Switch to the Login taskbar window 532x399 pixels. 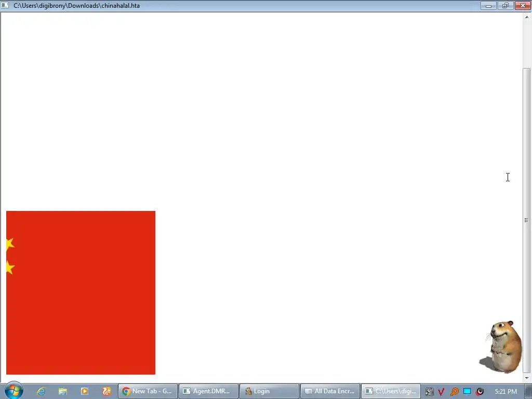[x=269, y=391]
